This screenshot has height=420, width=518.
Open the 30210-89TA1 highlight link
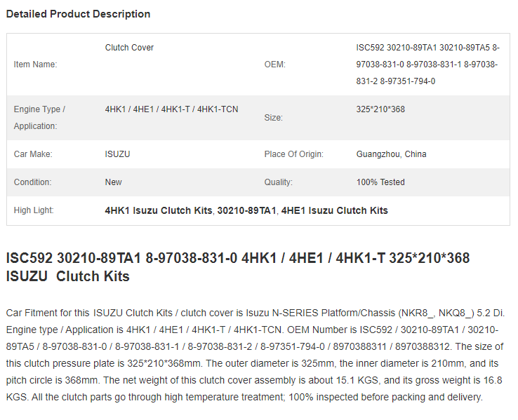tap(246, 210)
